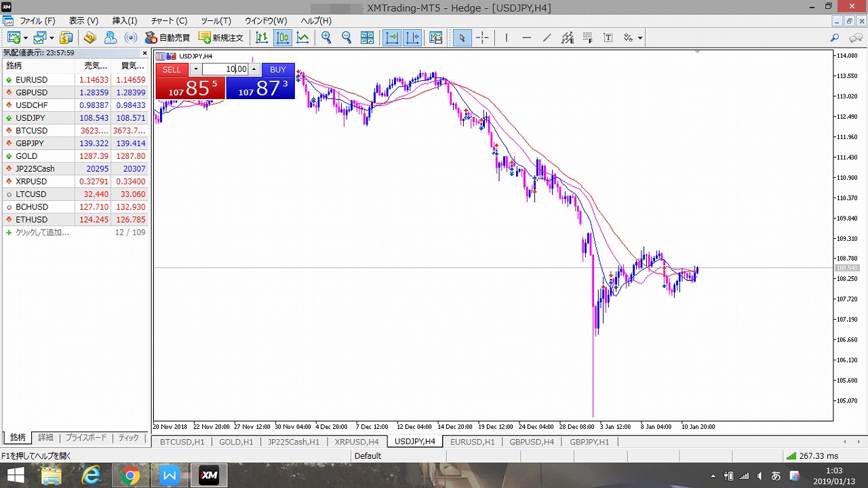Select the horizontal line drawing tool
Image resolution: width=868 pixels, height=488 pixels.
point(526,38)
